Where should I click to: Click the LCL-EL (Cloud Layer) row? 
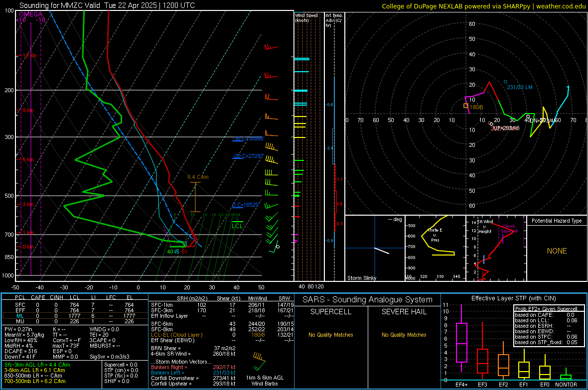pyautogui.click(x=222, y=335)
